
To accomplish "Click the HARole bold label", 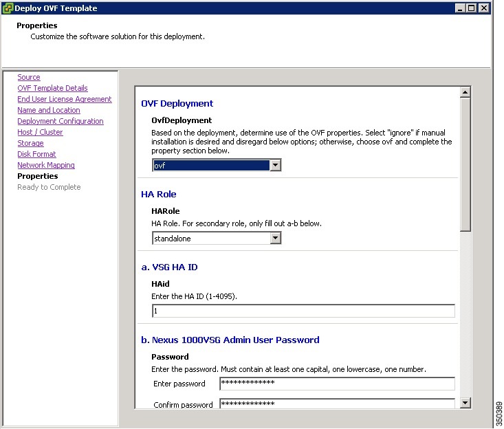I will [166, 211].
